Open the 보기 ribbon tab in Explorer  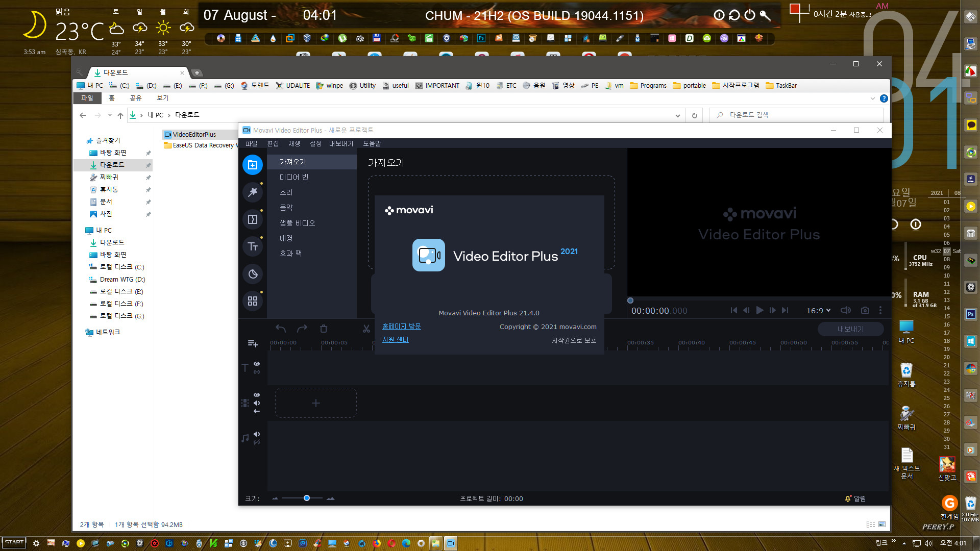[162, 98]
